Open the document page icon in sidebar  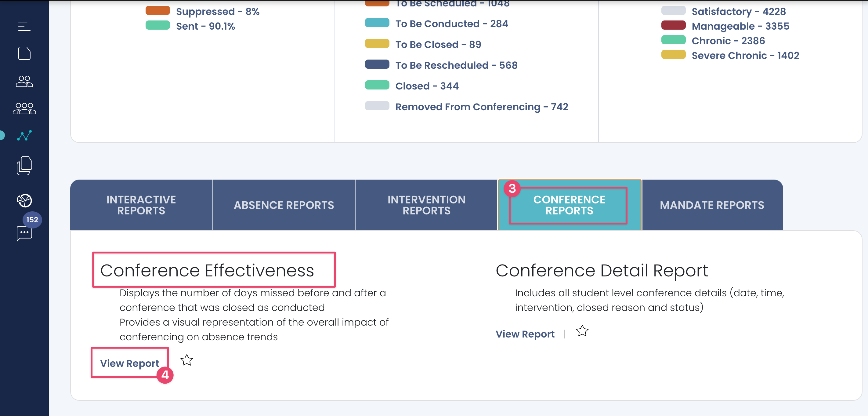point(24,53)
